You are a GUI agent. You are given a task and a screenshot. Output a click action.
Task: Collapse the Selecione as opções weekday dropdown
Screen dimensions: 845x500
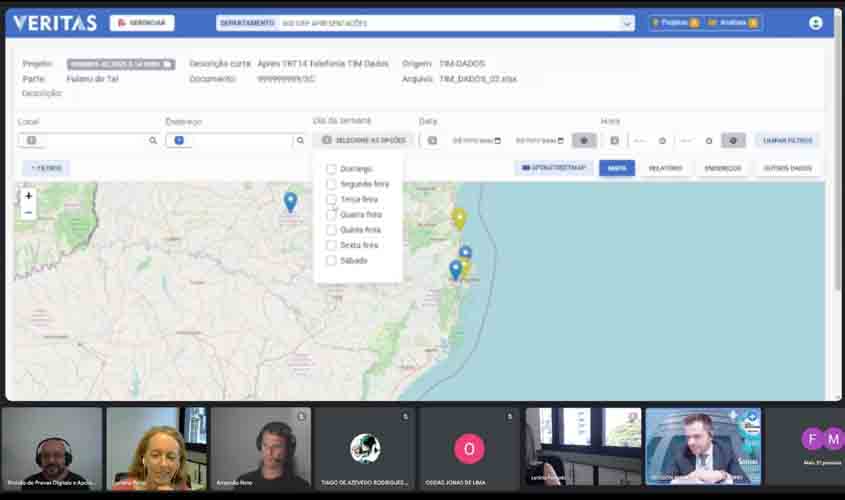[363, 141]
